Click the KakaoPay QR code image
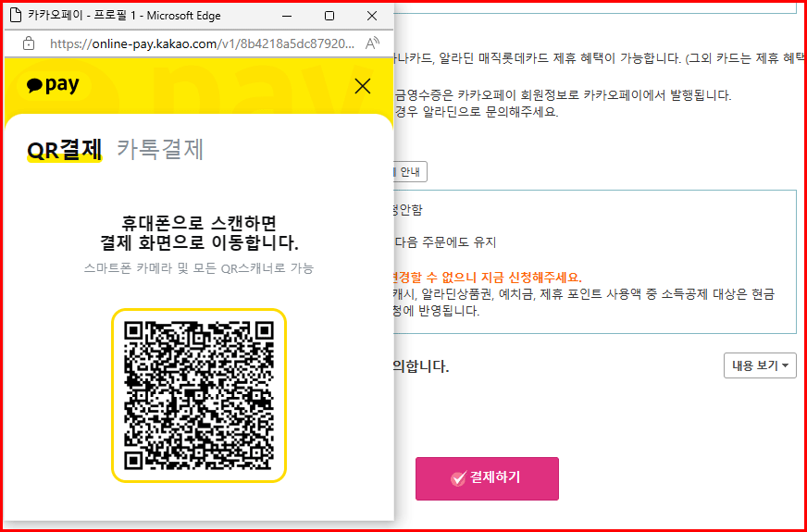 click(199, 395)
